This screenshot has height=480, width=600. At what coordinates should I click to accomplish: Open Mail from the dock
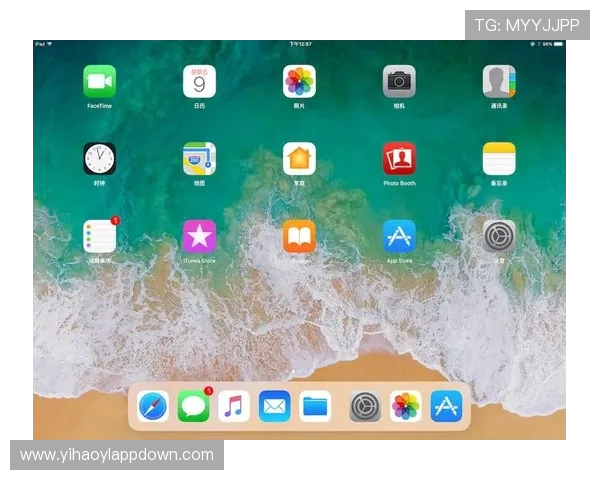coord(274,406)
